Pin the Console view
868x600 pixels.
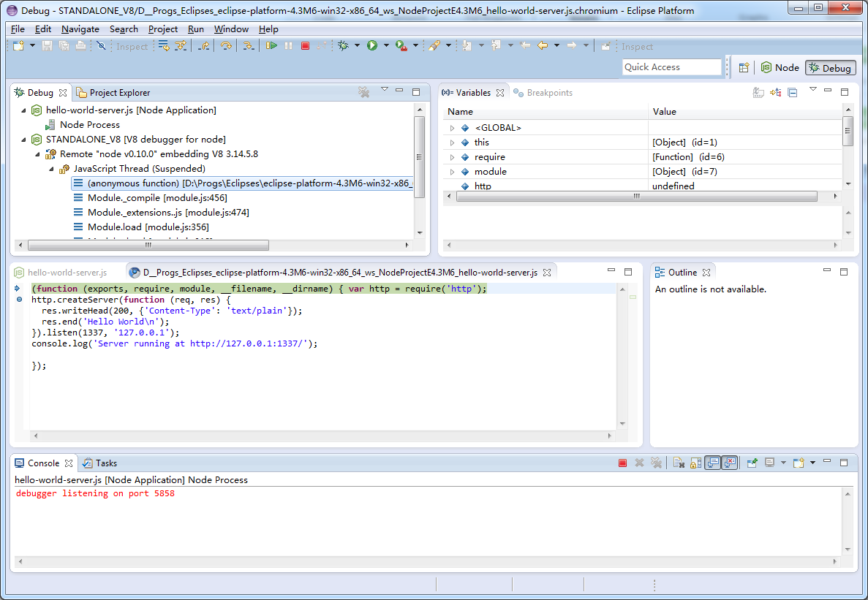(x=753, y=463)
